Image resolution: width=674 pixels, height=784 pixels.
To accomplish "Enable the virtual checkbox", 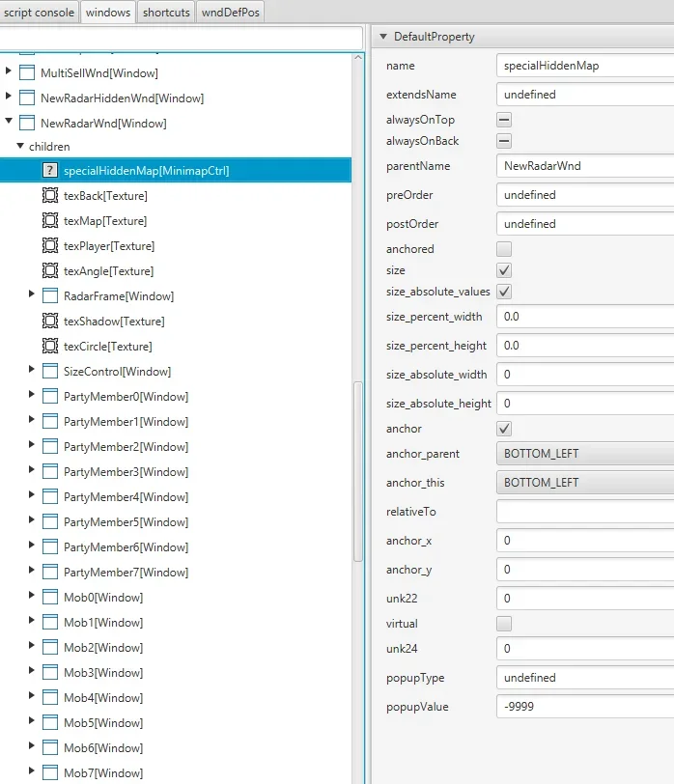I will [504, 624].
